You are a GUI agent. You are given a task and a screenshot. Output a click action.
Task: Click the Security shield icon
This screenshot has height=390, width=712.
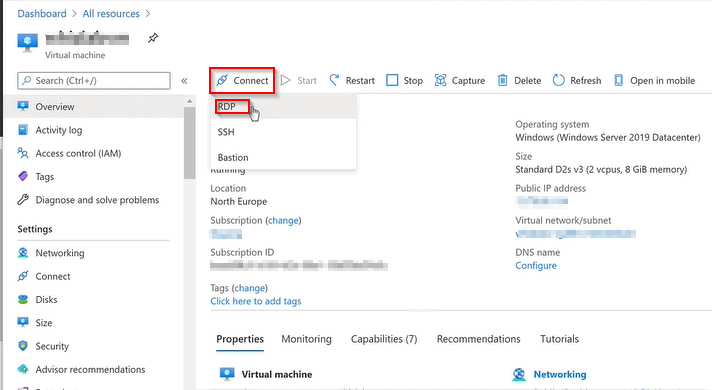coord(23,346)
